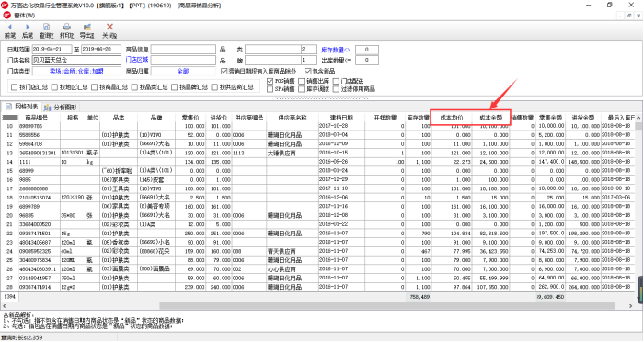Click the 品类 input field
Screen dimensions: 644x342
pos(273,50)
